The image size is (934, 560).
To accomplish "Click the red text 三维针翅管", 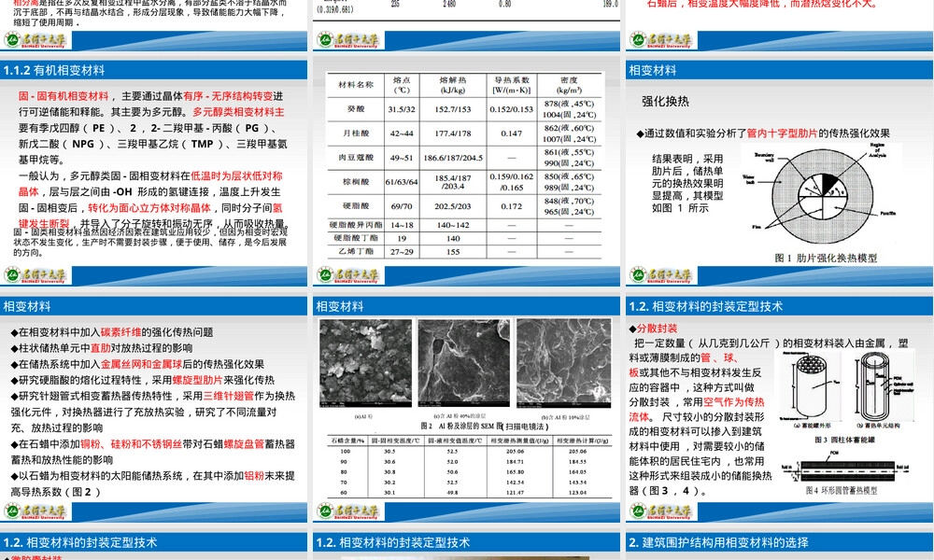I will pos(229,396).
